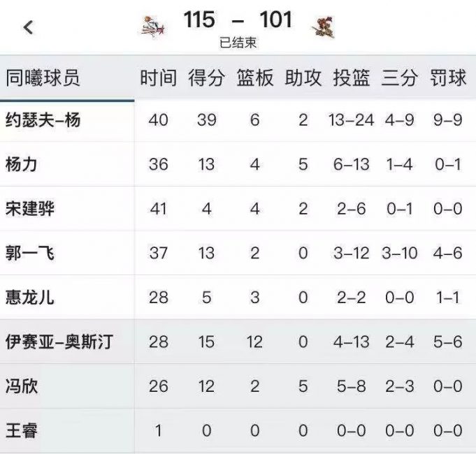The height and width of the screenshot is (454, 476).
Task: Open the home team logo left of 115
Action: tap(154, 27)
